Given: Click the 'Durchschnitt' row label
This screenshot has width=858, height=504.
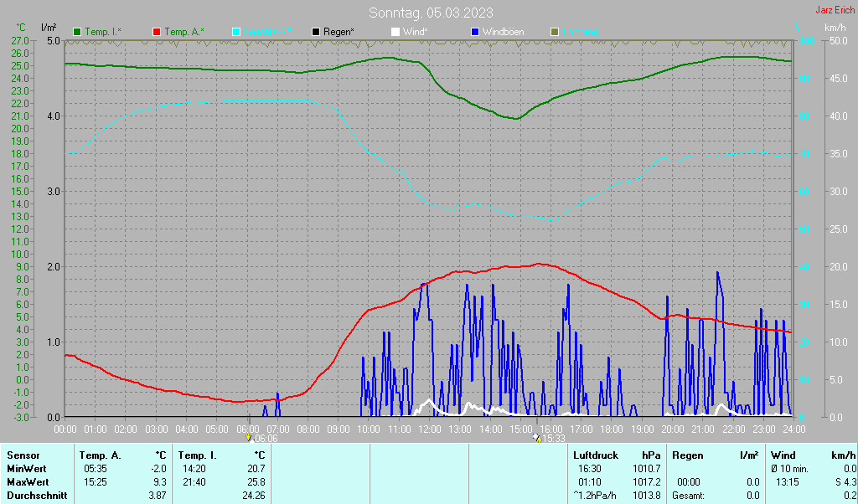Looking at the screenshot, I should pos(37,496).
